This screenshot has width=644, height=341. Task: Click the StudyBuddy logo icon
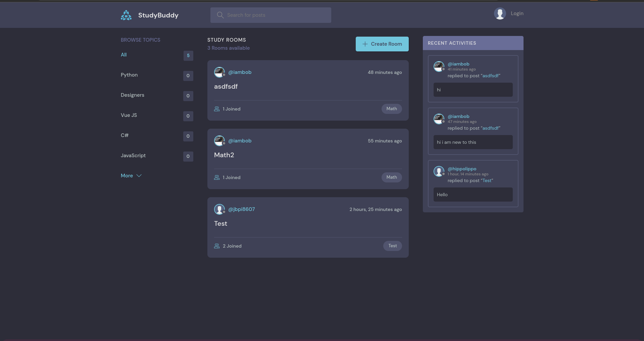[126, 15]
